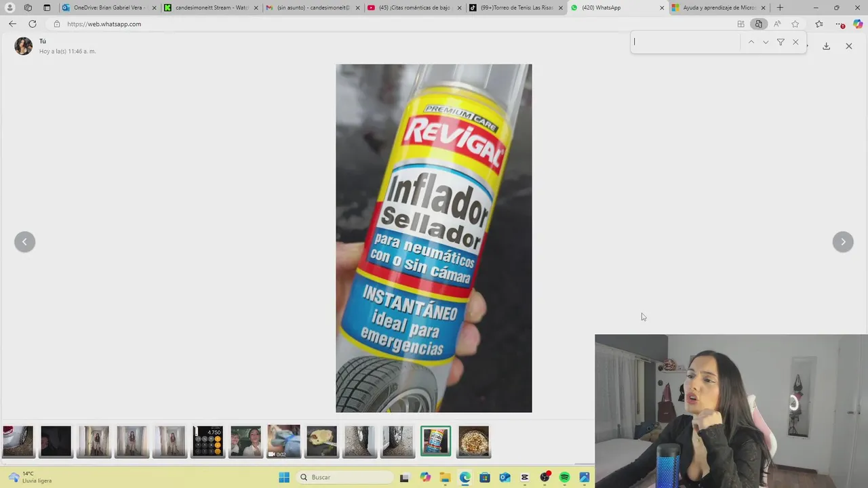The width and height of the screenshot is (868, 488).
Task: Go to the previous media item
Action: [24, 241]
